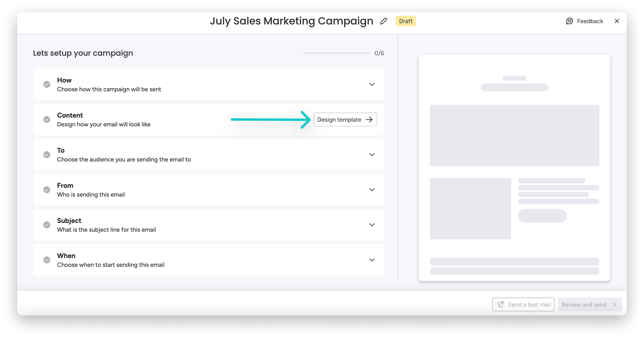Click Send a test mail button
Screen dimensions: 644x338
(x=523, y=305)
